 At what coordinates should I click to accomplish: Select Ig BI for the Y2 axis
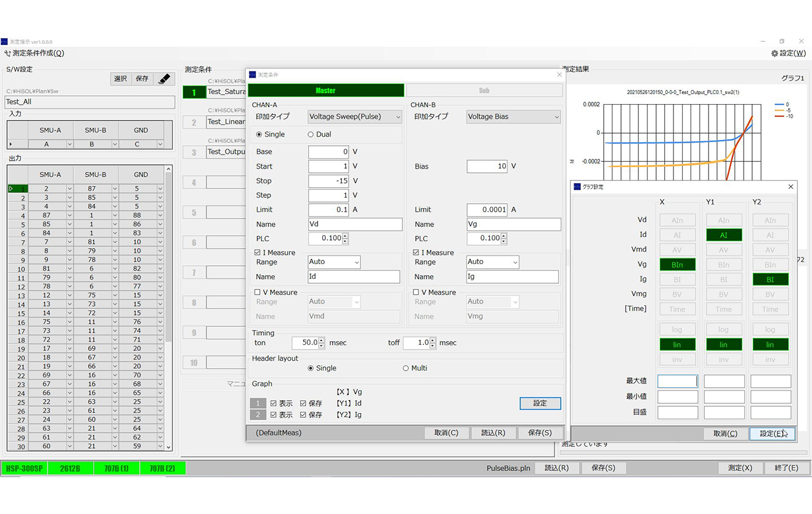click(770, 279)
